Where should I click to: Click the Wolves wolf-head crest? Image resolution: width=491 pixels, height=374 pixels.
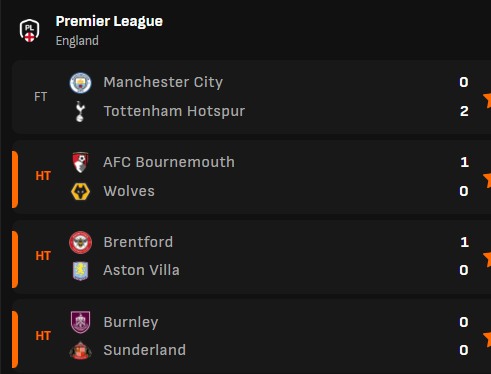point(80,191)
